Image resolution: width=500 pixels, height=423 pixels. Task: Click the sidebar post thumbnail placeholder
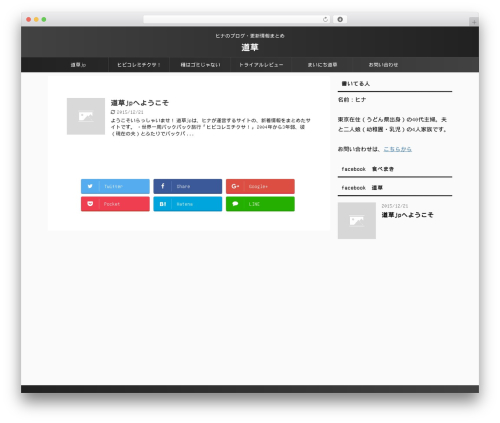click(x=357, y=221)
